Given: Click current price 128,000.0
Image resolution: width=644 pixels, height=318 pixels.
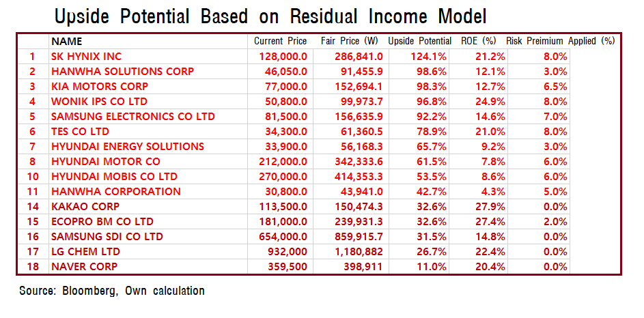Looking at the screenshot, I should coord(283,57).
